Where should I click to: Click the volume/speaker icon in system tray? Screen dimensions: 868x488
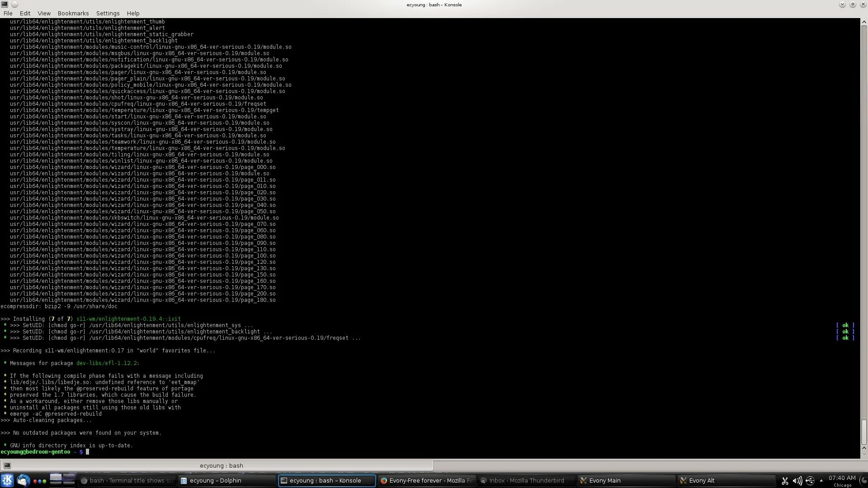[797, 480]
